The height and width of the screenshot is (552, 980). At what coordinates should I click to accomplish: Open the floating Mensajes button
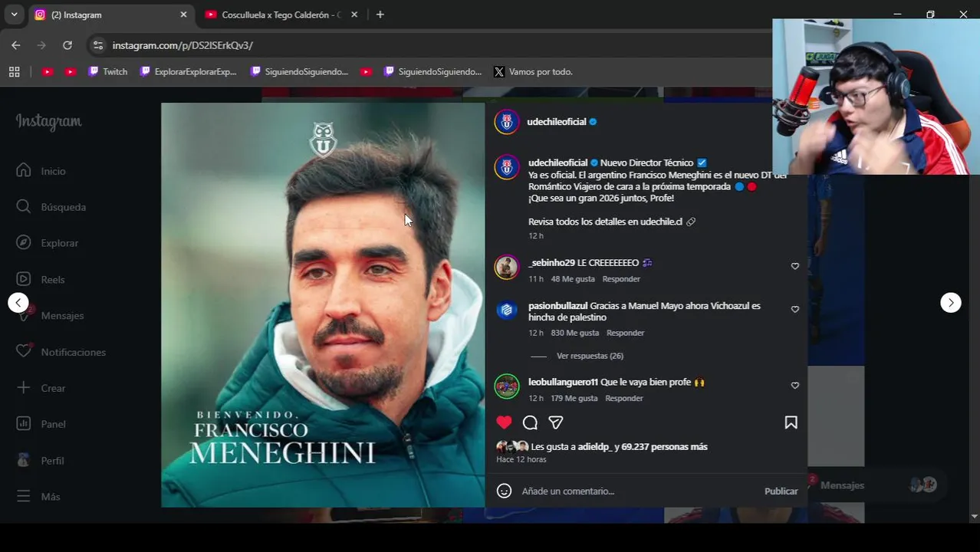click(874, 485)
